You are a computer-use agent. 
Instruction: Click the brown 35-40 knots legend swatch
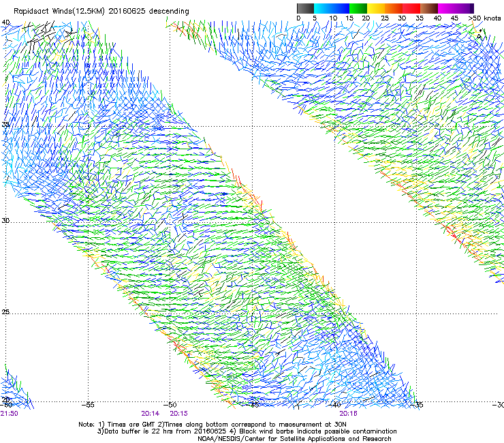429,8
